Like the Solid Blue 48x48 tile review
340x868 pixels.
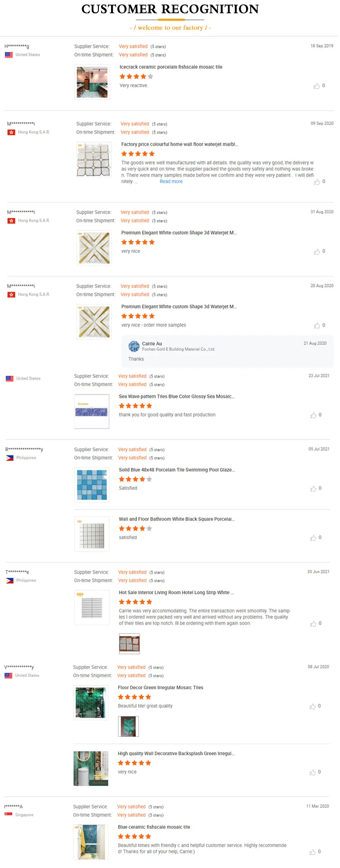313,489
